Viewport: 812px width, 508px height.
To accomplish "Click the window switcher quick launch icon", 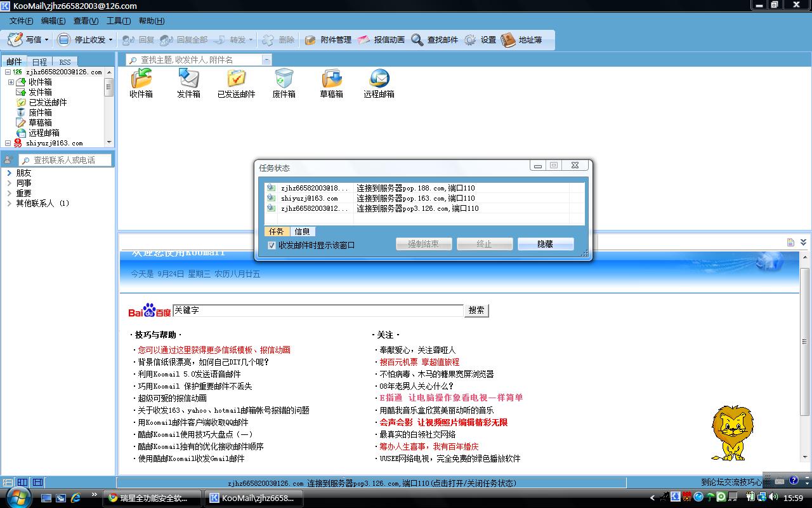I will [x=62, y=498].
